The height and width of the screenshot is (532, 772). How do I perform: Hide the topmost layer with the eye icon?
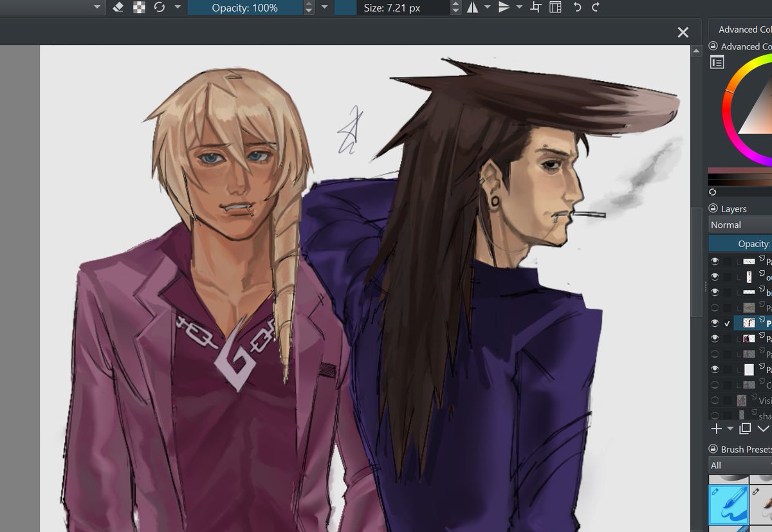[714, 261]
